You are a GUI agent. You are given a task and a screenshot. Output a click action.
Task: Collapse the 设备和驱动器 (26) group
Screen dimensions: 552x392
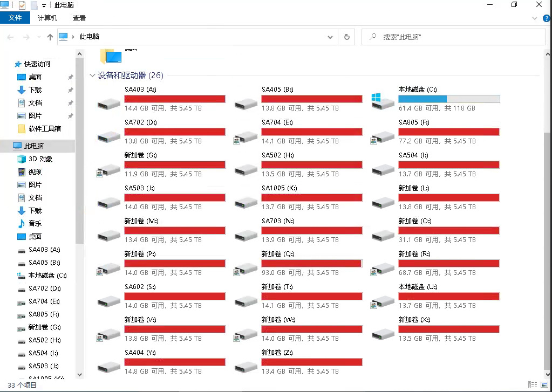click(x=92, y=75)
